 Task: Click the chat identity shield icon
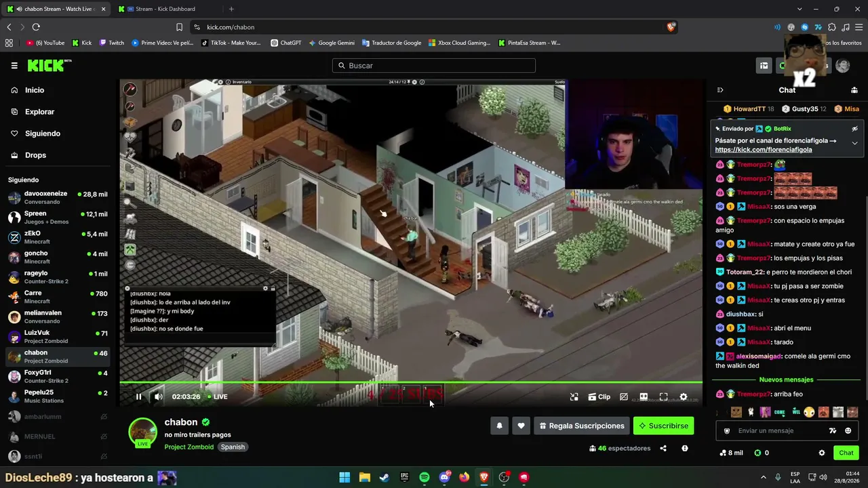(x=727, y=430)
